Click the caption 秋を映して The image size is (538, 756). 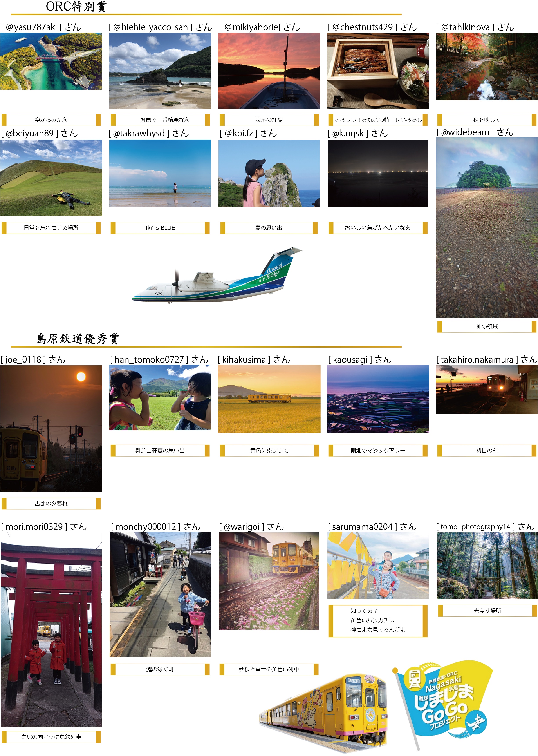coord(487,120)
